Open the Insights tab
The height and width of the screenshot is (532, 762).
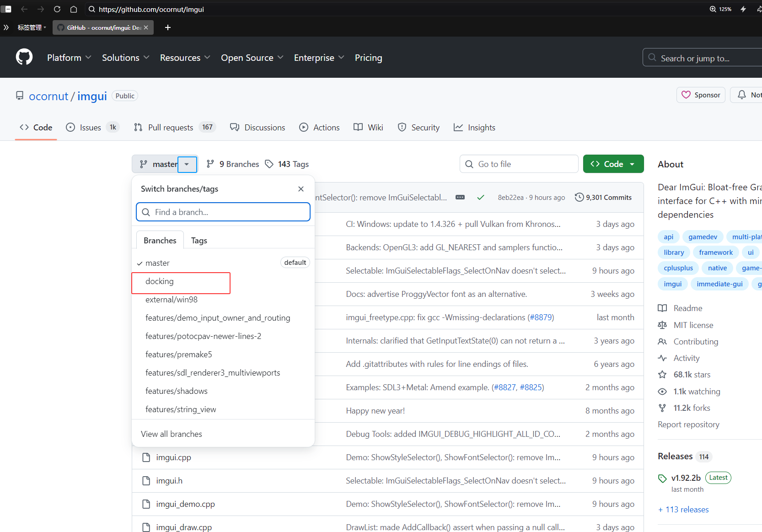474,127
